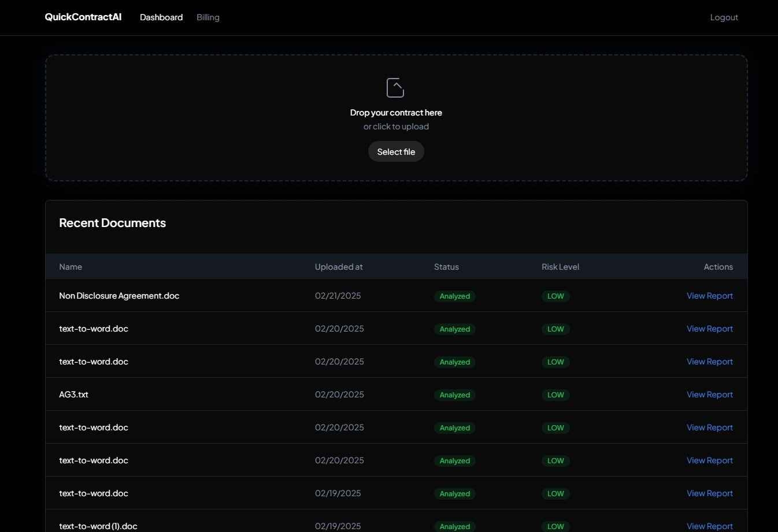View Report for text-to-word (1).doc

[710, 526]
